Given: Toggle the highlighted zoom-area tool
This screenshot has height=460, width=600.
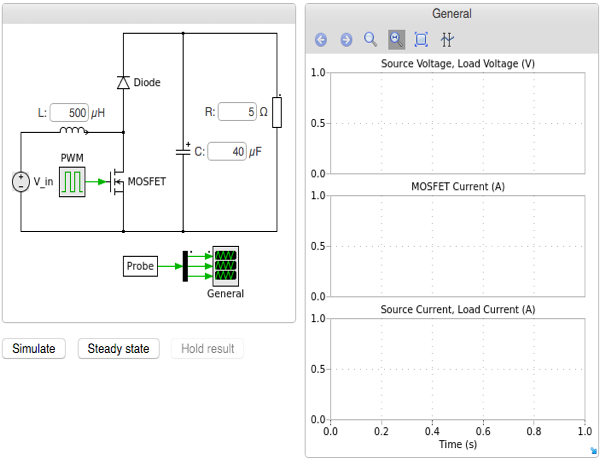Looking at the screenshot, I should click(396, 39).
